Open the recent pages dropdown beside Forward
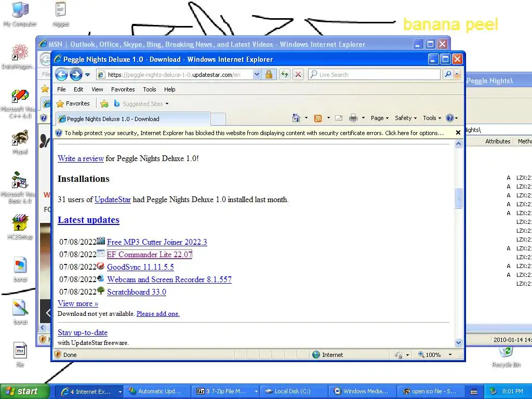Image resolution: width=532 pixels, height=399 pixels. click(87, 75)
